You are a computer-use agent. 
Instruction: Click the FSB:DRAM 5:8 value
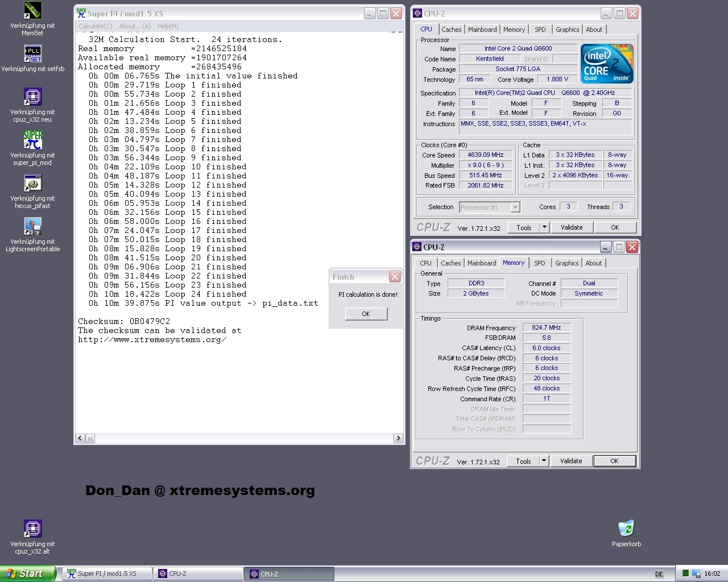[x=547, y=338]
